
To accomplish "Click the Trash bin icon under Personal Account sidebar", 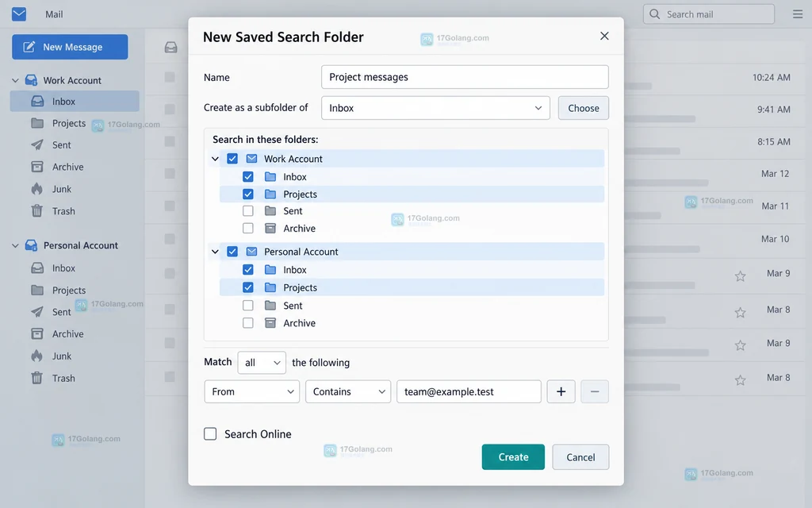I will pyautogui.click(x=36, y=378).
